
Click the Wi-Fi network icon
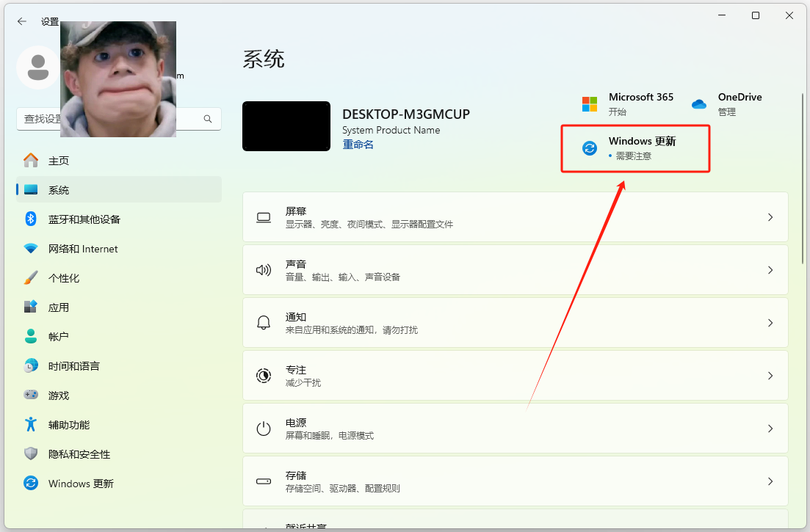(x=31, y=248)
